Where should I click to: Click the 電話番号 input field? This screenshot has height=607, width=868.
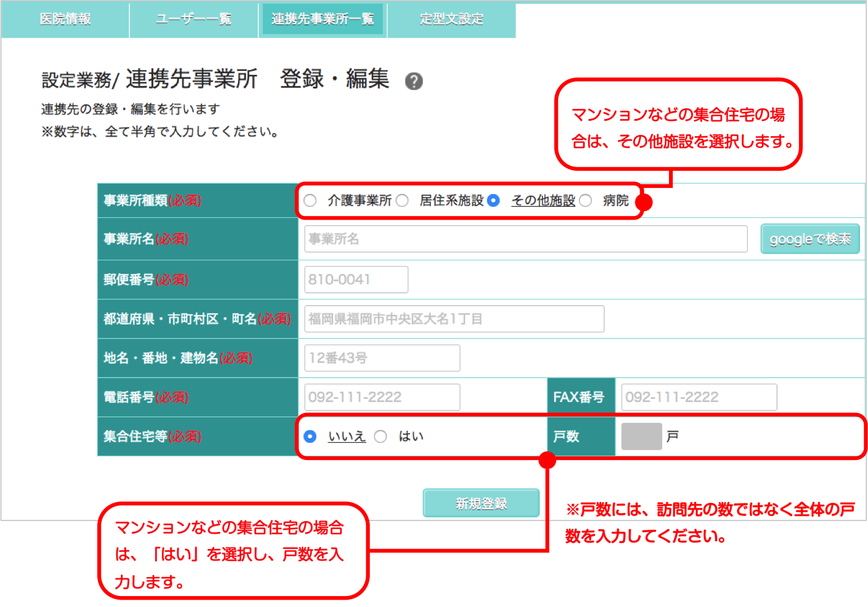pyautogui.click(x=382, y=397)
